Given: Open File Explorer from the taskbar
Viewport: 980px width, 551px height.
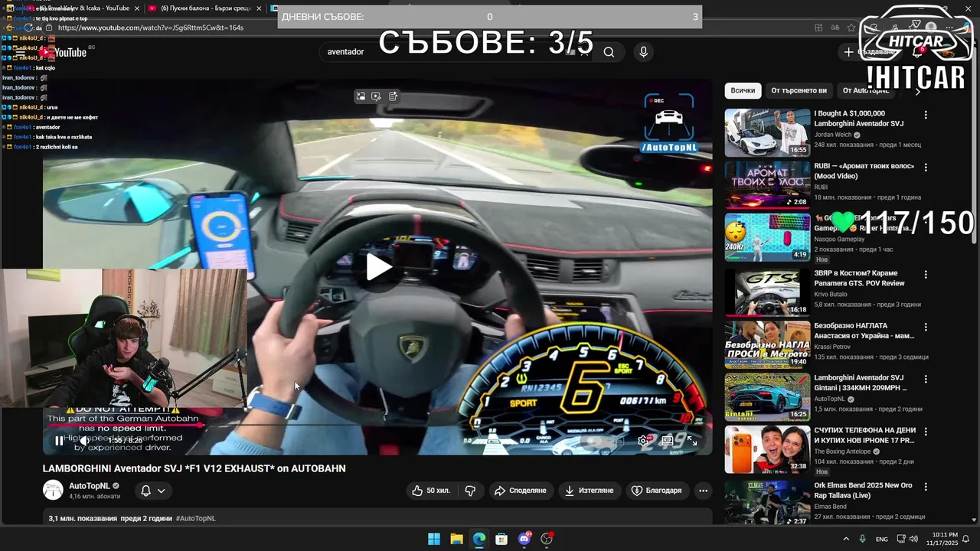Looking at the screenshot, I should (x=456, y=539).
